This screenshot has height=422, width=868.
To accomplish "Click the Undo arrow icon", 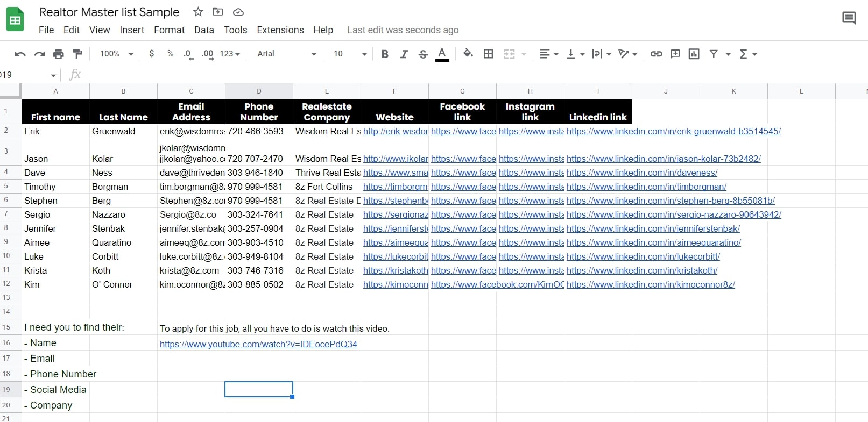I will [x=20, y=54].
